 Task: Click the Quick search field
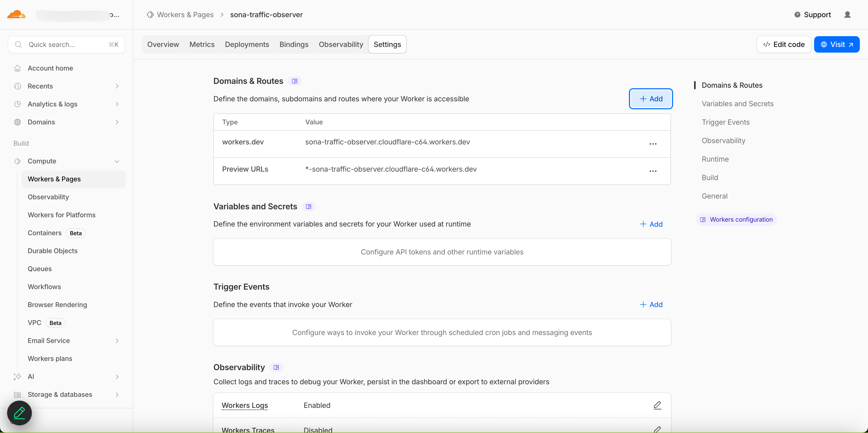coord(66,44)
